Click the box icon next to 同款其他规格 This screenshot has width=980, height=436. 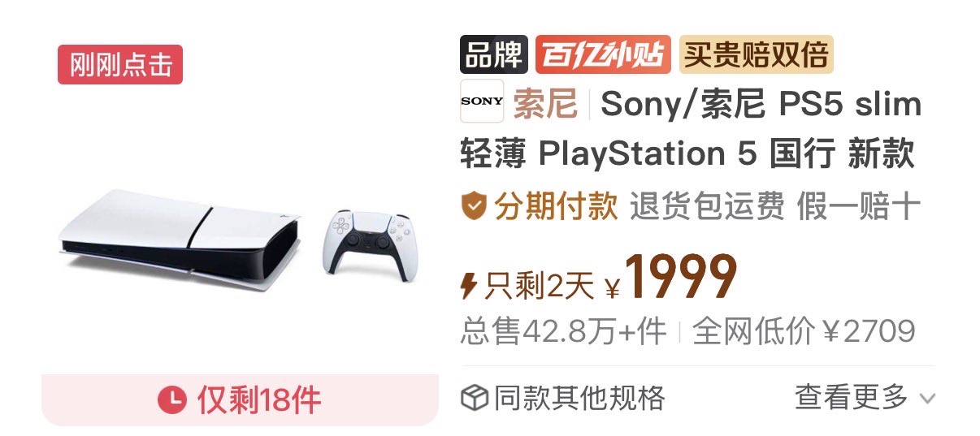click(474, 398)
